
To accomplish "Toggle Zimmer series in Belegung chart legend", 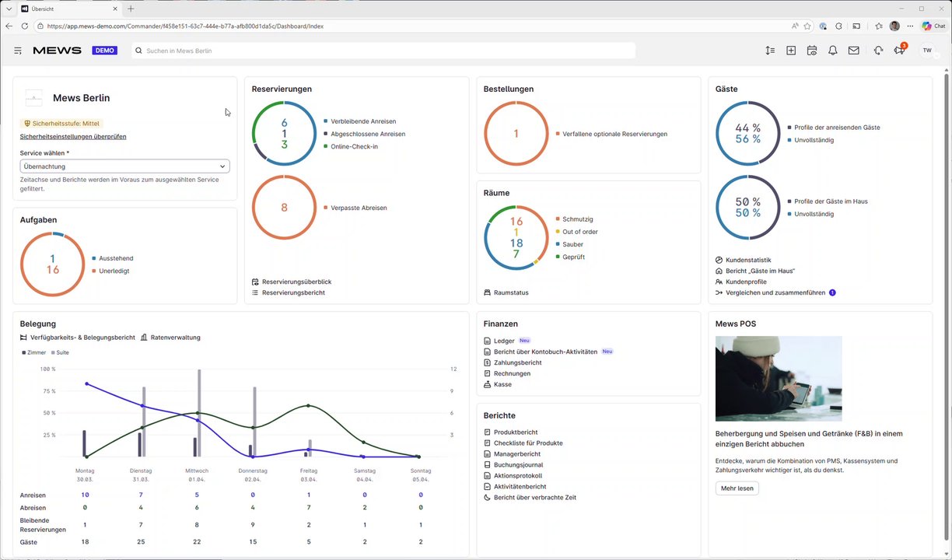I will click(34, 352).
